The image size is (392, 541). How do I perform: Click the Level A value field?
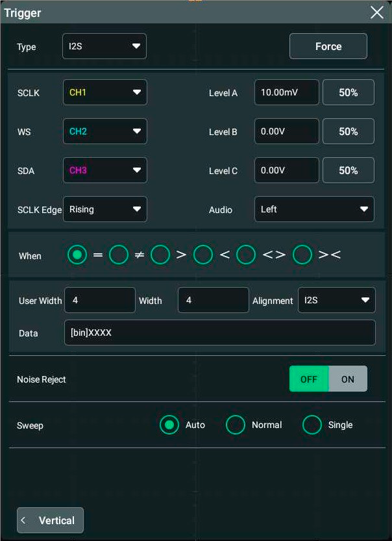pos(286,92)
